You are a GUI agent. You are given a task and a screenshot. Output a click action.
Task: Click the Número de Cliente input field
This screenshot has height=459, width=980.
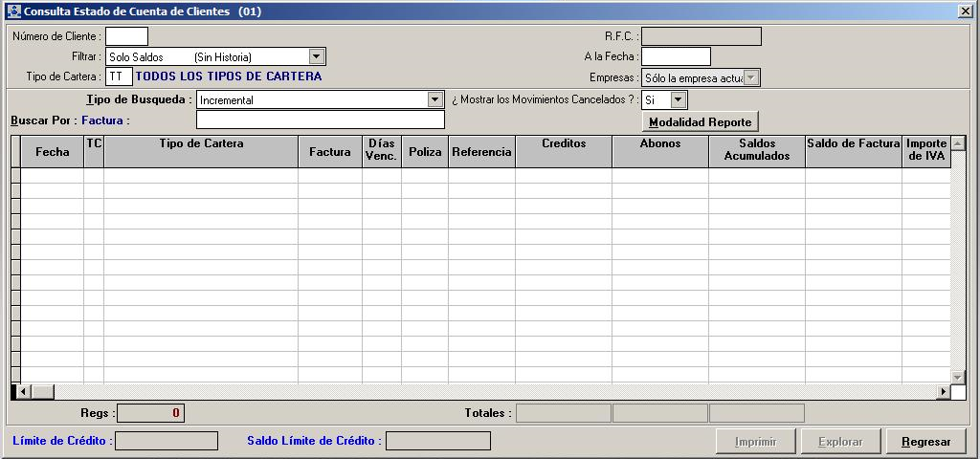[126, 36]
